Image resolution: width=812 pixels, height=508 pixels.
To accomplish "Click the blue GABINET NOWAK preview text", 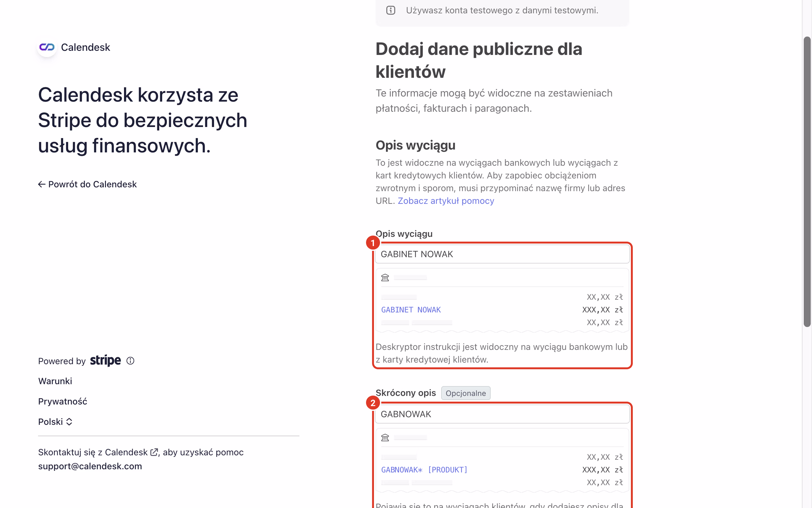I will (411, 310).
